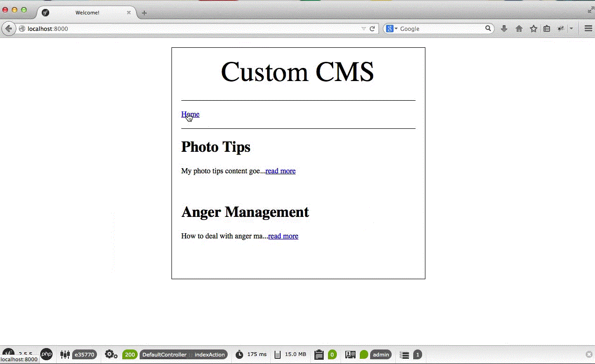Image resolution: width=595 pixels, height=364 pixels.
Task: Open the log count 0 badge
Action: (332, 355)
